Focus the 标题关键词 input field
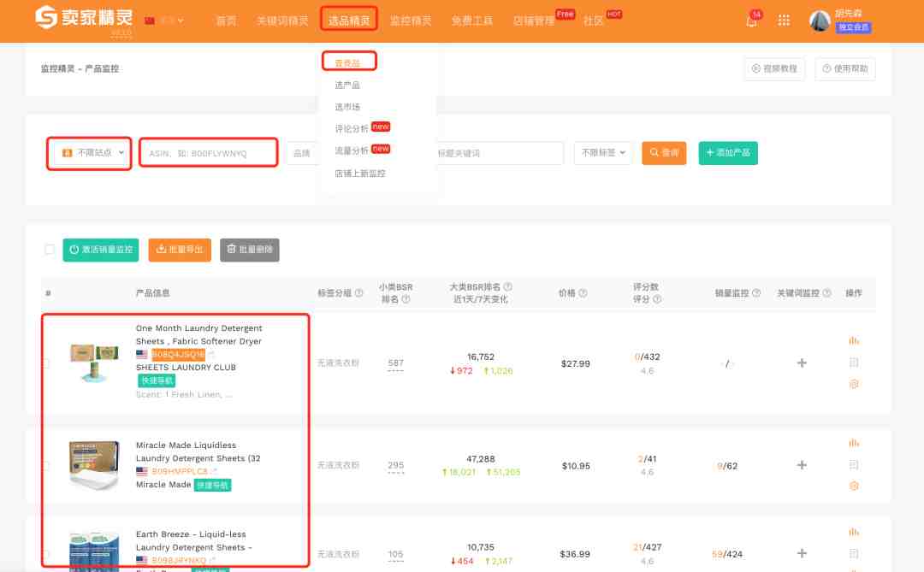924x572 pixels. [x=500, y=153]
